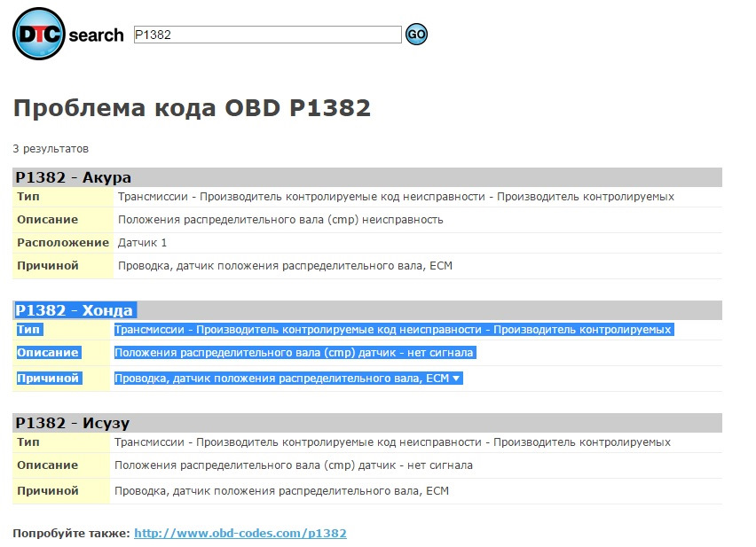
Task: Click the "Датчик 1" location value
Action: tap(142, 243)
